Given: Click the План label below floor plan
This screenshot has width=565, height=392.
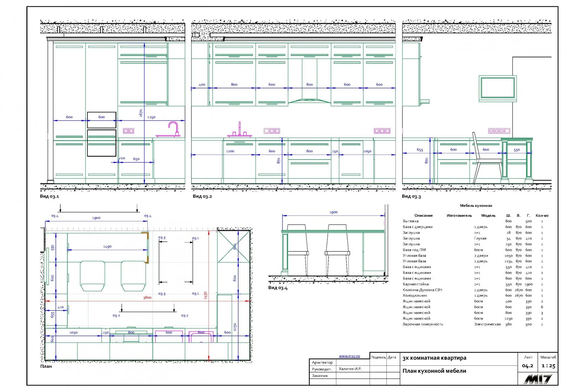Looking at the screenshot, I should (46, 366).
